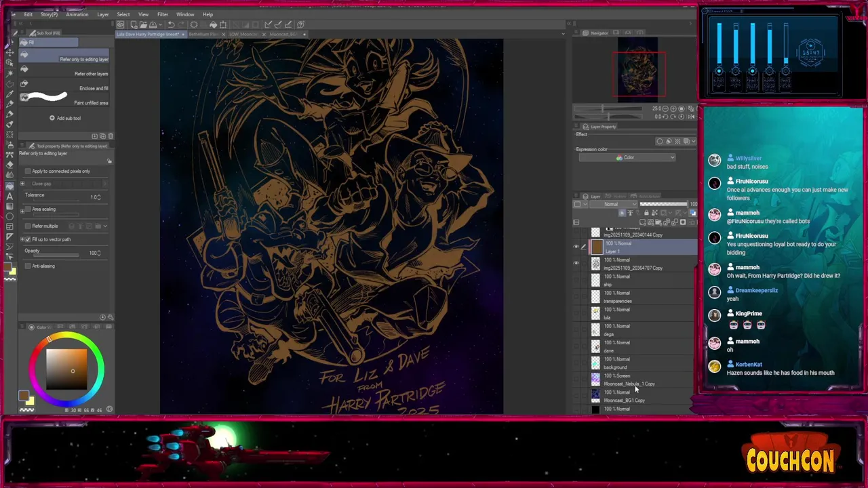Click navigator Zoom out icon
This screenshot has width=868, height=488.
(665, 108)
